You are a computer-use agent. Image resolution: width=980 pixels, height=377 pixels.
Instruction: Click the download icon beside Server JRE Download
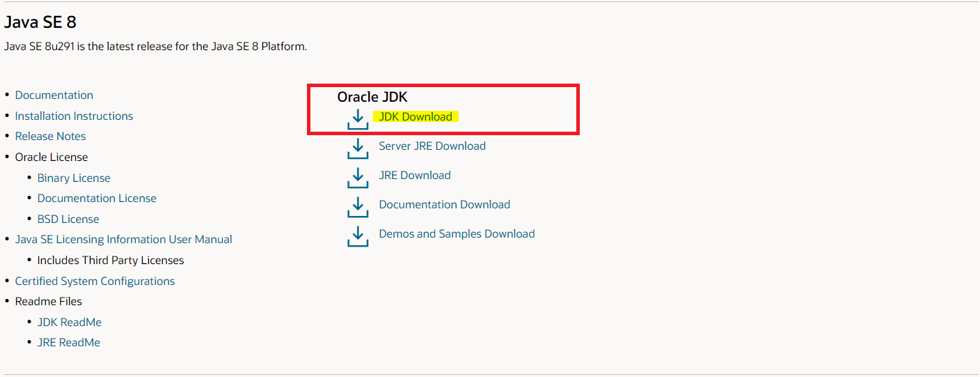[358, 148]
